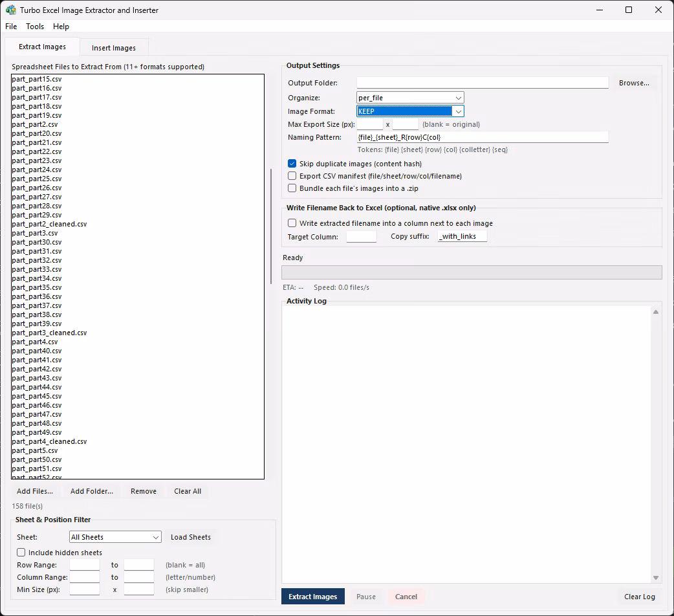Toggle Skip duplicate images checkbox
The height and width of the screenshot is (616, 674).
(x=292, y=163)
